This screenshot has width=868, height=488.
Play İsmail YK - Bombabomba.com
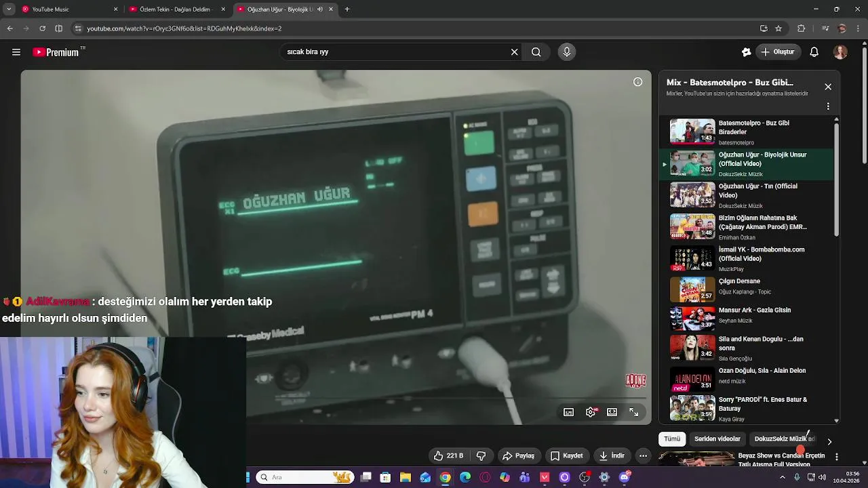pos(746,258)
